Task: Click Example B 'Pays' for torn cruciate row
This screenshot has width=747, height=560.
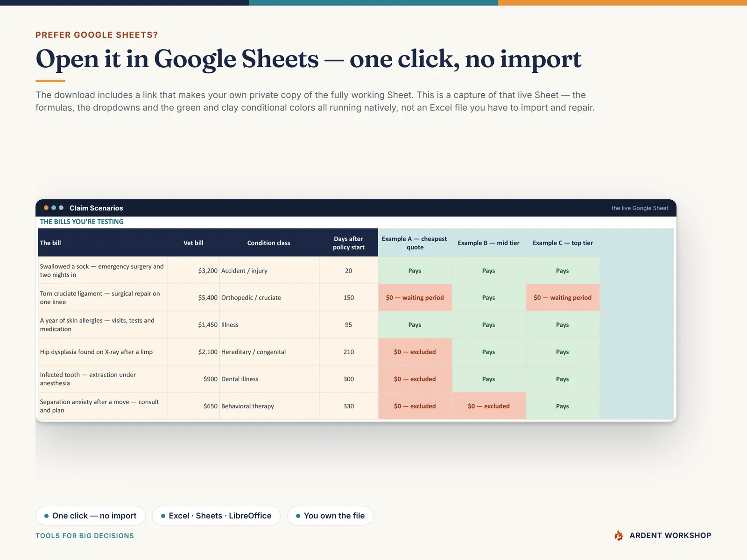Action: (489, 298)
